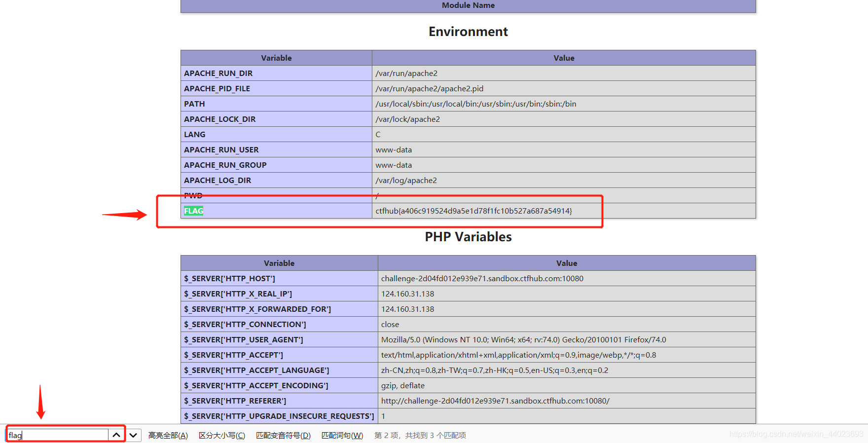Click $_SERVER['HTTP_ACCEPT_LANGUAGE'] variable cell
Viewport: 868px width, 443px height.
click(x=279, y=370)
